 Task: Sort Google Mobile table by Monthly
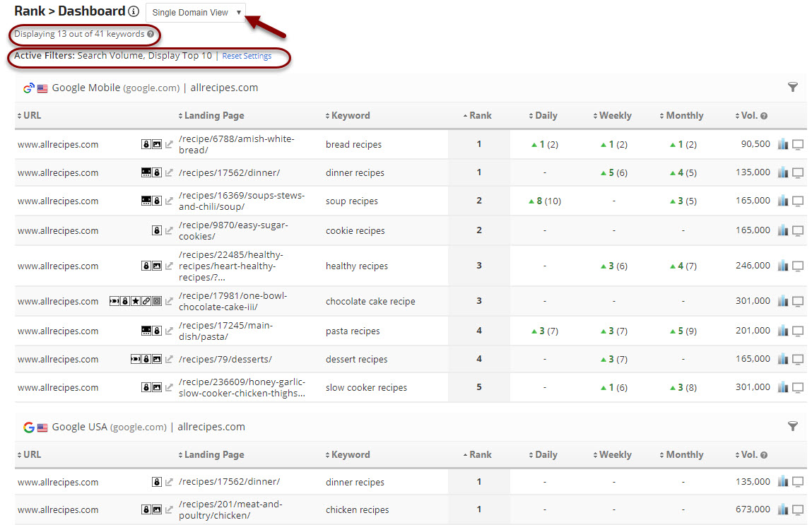tap(681, 115)
